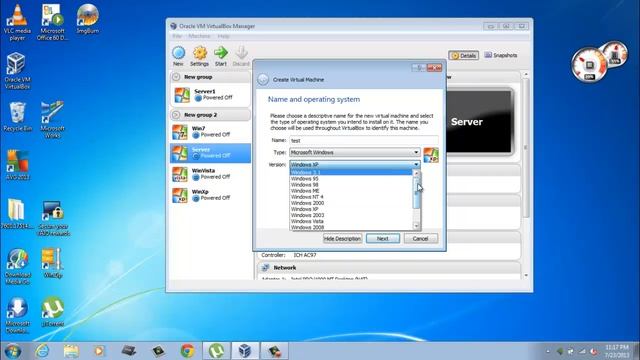
Task: Collapse the New group header
Action: pos(210,77)
